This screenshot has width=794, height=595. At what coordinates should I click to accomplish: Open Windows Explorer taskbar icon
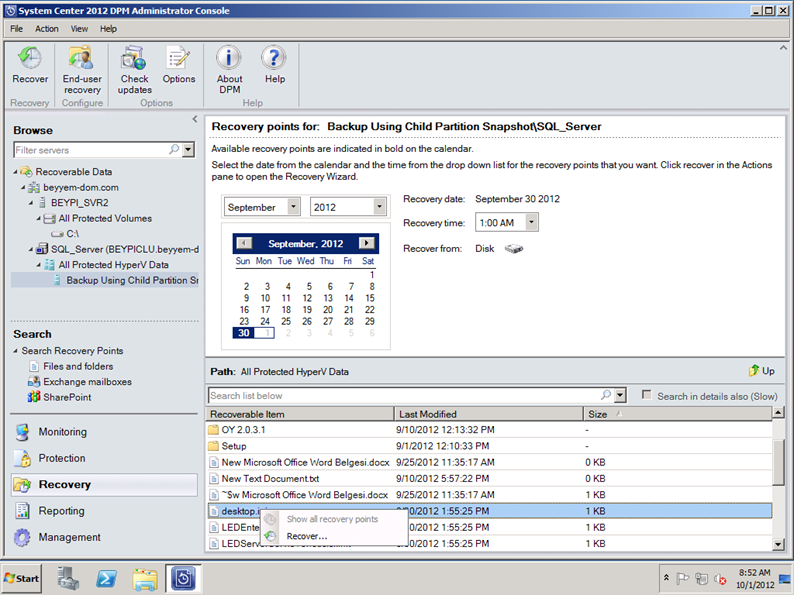pyautogui.click(x=145, y=578)
